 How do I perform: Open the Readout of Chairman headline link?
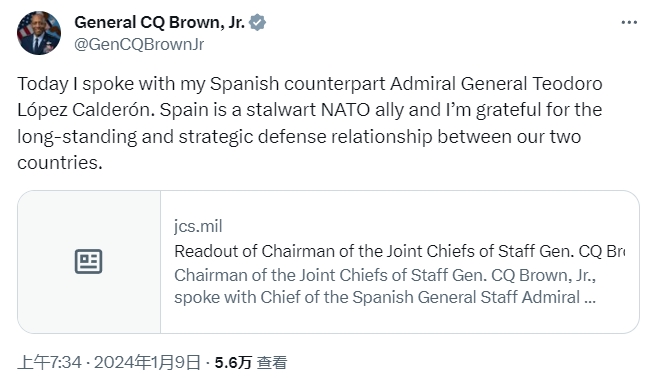(400, 251)
